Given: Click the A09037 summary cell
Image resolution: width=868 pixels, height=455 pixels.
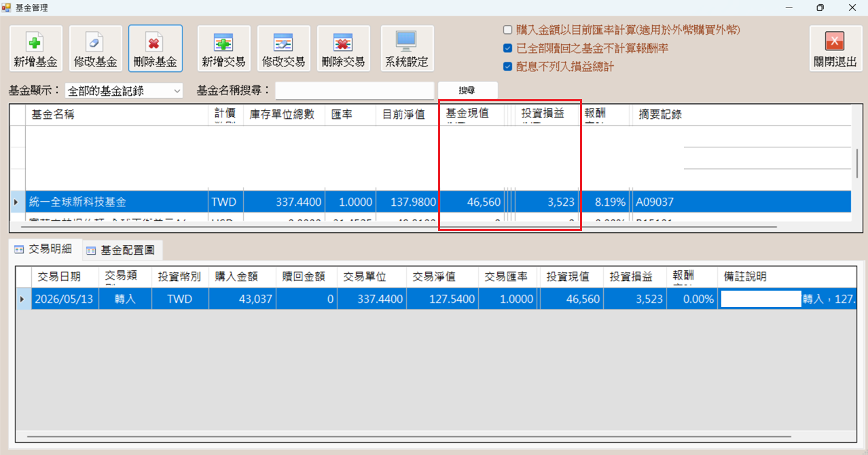Looking at the screenshot, I should click(x=740, y=202).
